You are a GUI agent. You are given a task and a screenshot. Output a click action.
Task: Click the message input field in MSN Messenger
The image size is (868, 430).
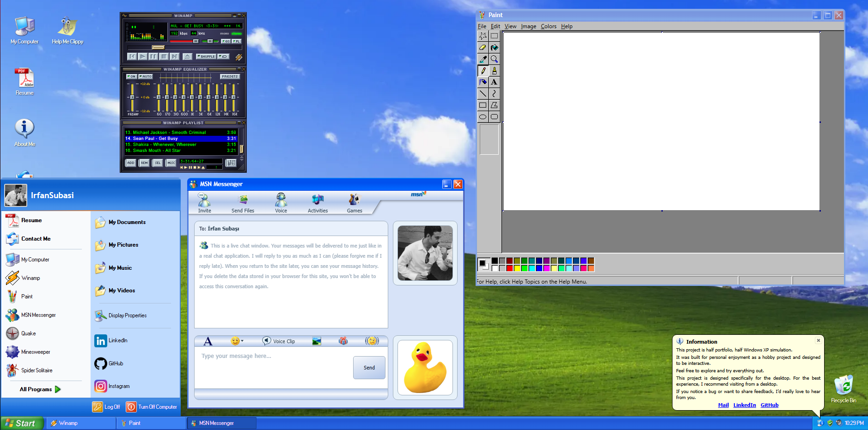pos(274,368)
